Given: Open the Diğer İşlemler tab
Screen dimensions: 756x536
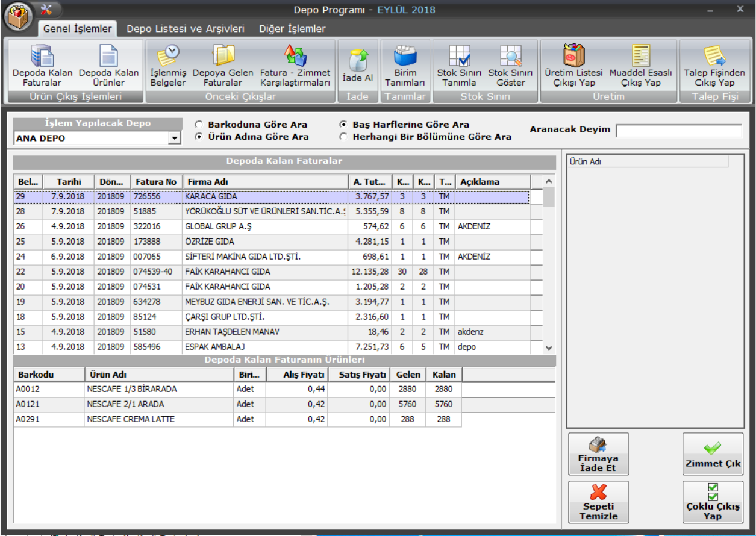Looking at the screenshot, I should [x=292, y=29].
